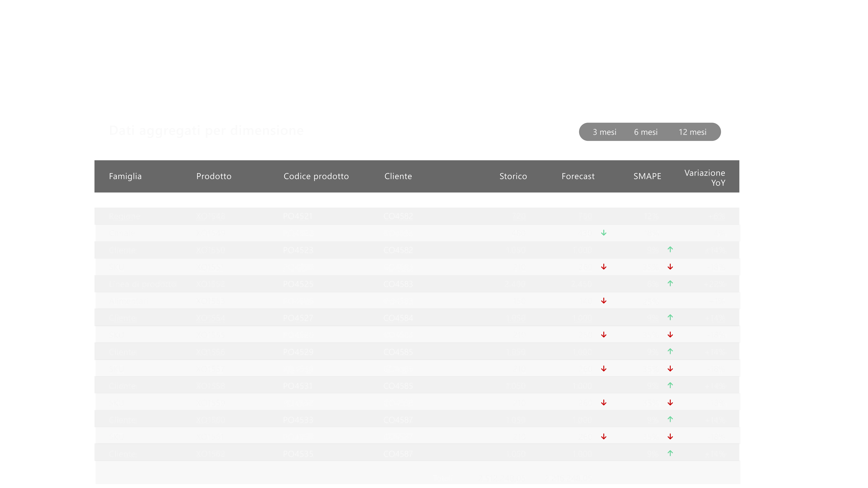Click green SMAPE arrow in XO1562 row
Screen dimensions: 868x488
tap(670, 453)
